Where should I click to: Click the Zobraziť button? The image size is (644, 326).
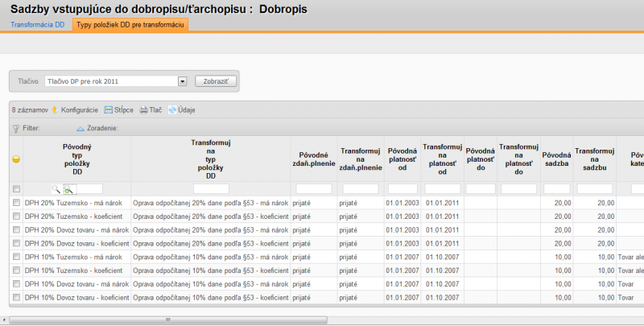tap(216, 81)
